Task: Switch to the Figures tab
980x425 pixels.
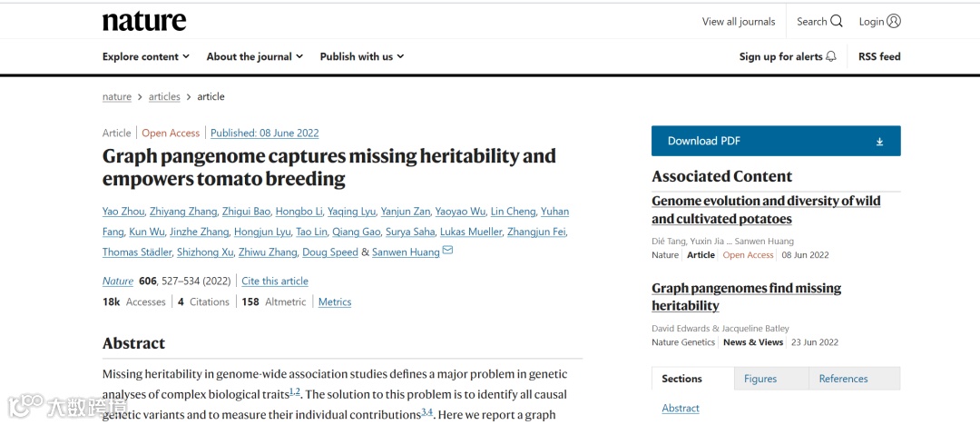Action: [x=760, y=379]
